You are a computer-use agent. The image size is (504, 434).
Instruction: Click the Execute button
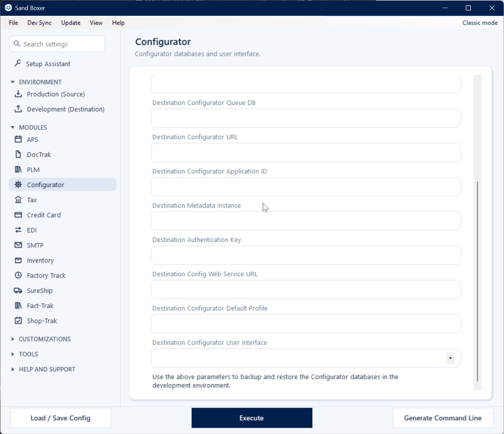[x=252, y=418]
